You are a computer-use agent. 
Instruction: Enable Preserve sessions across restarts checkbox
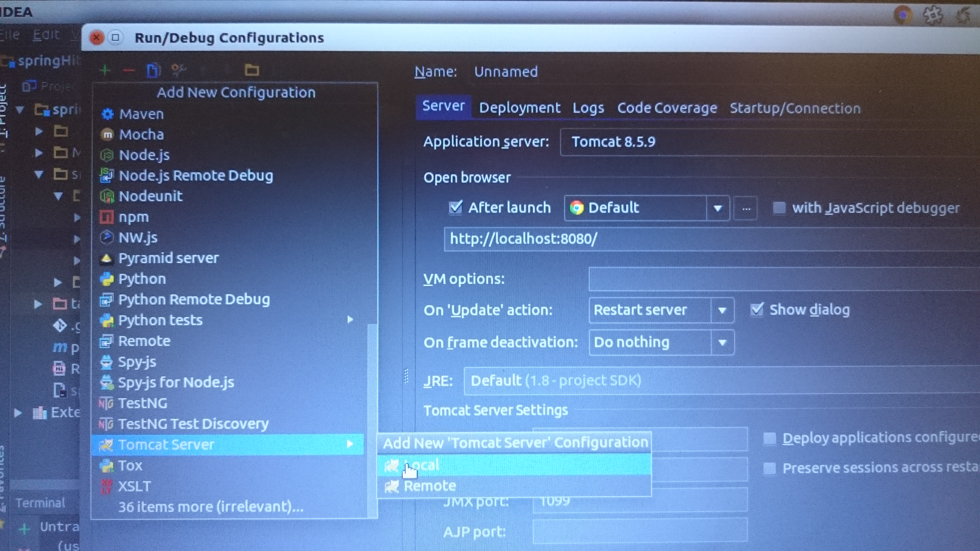click(770, 468)
